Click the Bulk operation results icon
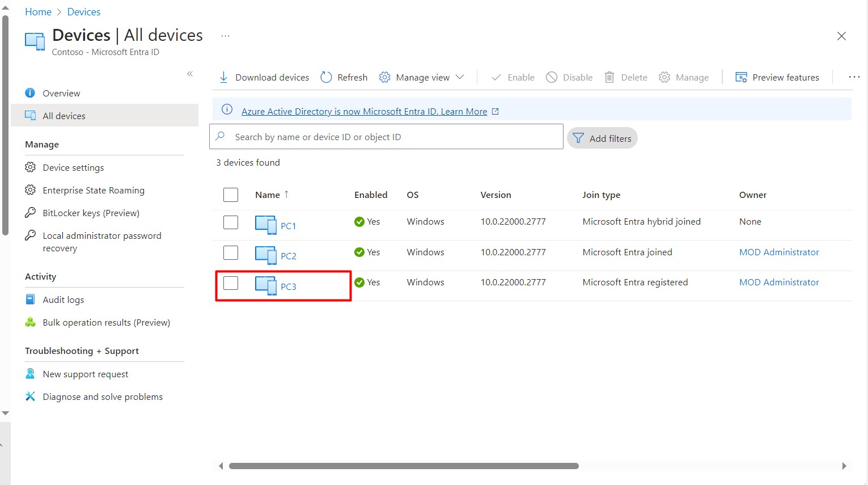Screen dimensions: 868x485 coord(30,322)
